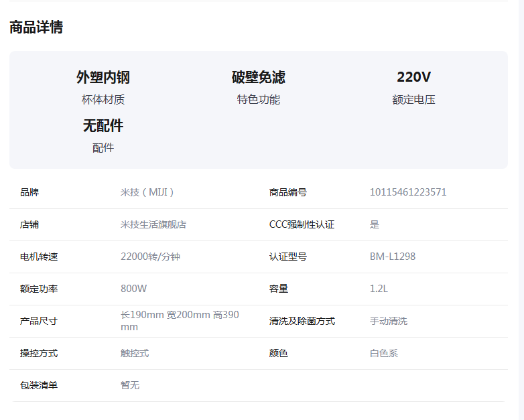Select the 1.2L capacity value
This screenshot has width=524, height=420.
click(x=379, y=289)
